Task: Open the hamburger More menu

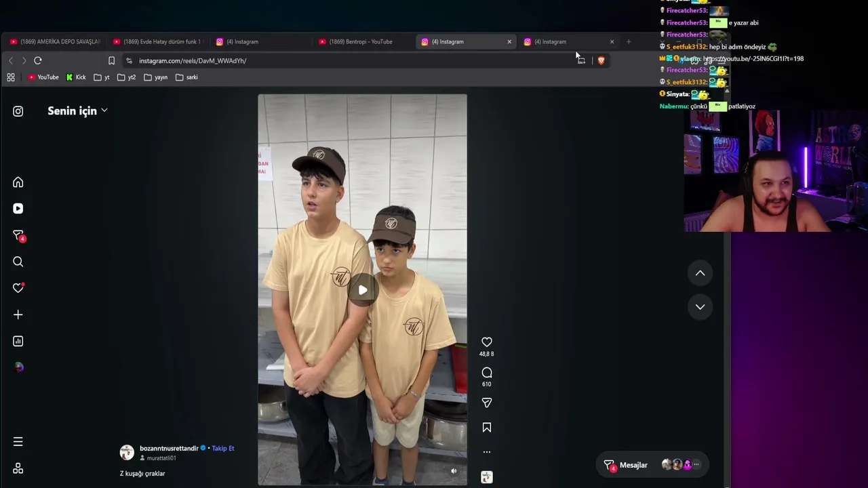Action: [18, 442]
